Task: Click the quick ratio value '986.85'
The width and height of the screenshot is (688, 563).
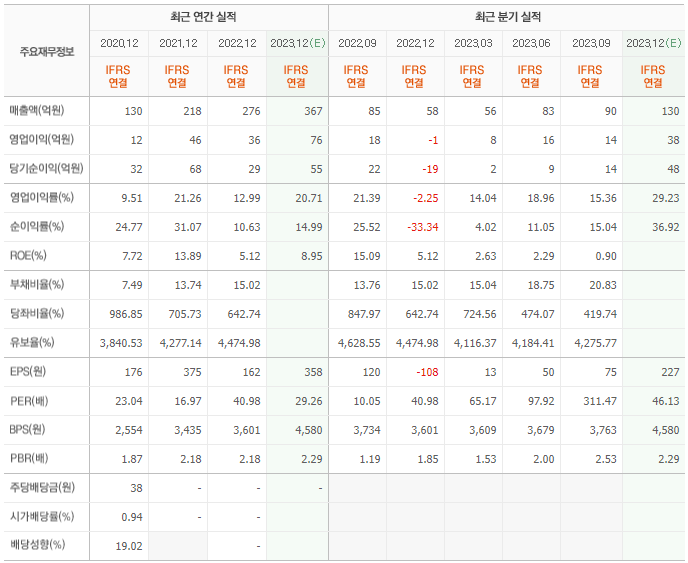Action: (126, 315)
